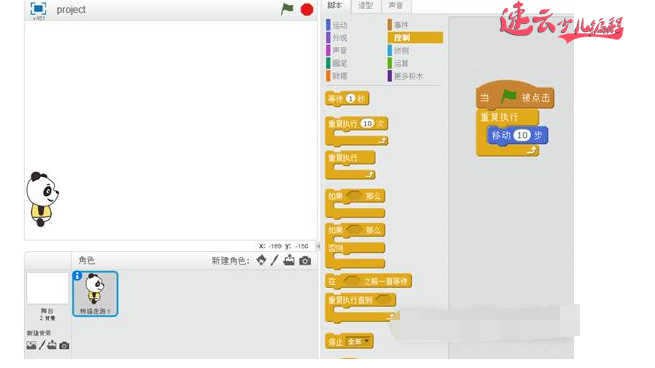Select the highlighted 控制 control category
The height and width of the screenshot is (368, 655).
415,38
